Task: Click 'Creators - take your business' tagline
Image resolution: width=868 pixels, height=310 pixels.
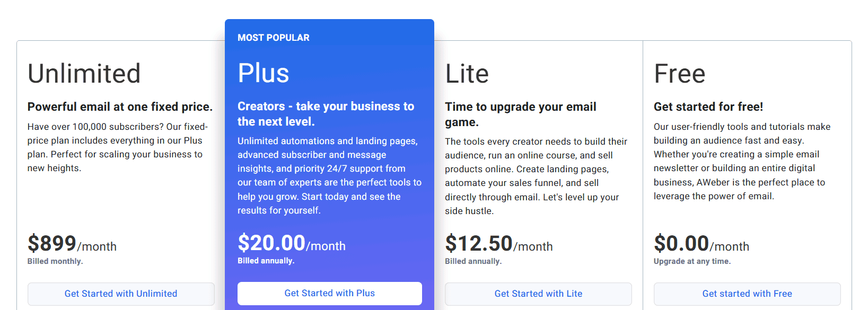Action: [x=326, y=113]
